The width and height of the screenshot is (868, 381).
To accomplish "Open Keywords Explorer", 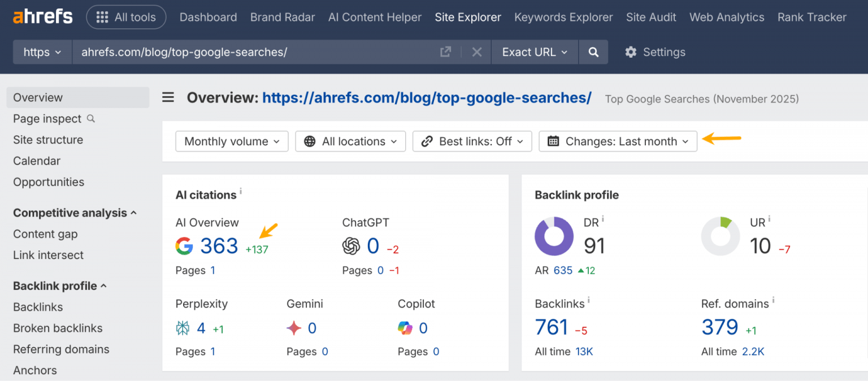I will pyautogui.click(x=563, y=18).
